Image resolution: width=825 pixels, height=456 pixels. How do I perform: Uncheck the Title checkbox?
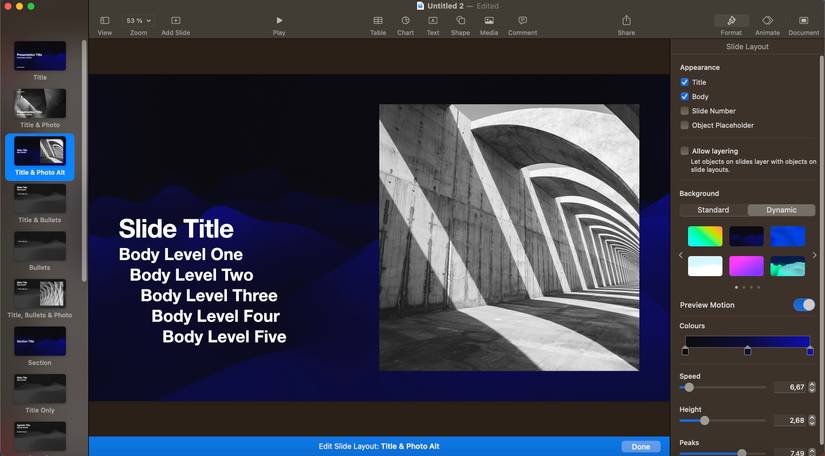coord(685,82)
